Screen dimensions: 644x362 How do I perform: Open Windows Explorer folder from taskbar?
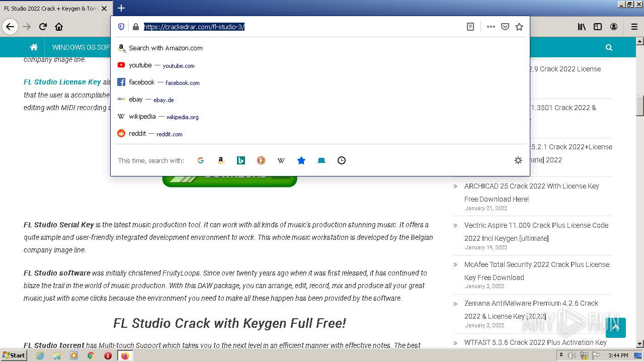coord(57,355)
